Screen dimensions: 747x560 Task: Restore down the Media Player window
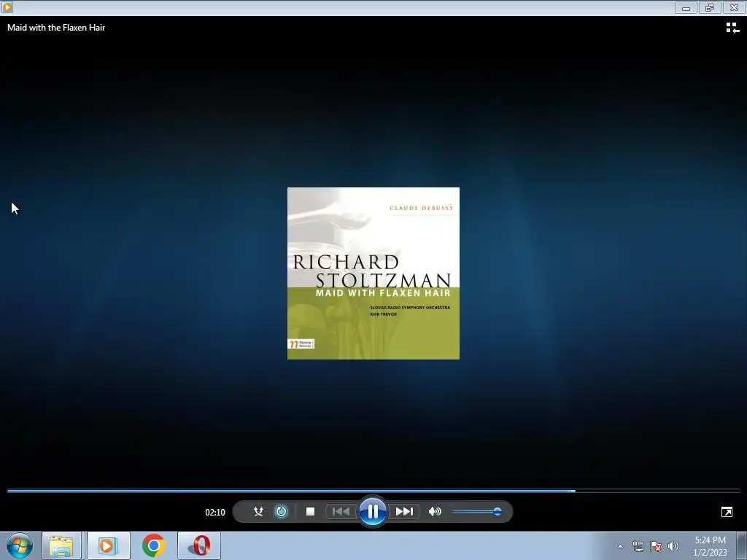(x=710, y=7)
